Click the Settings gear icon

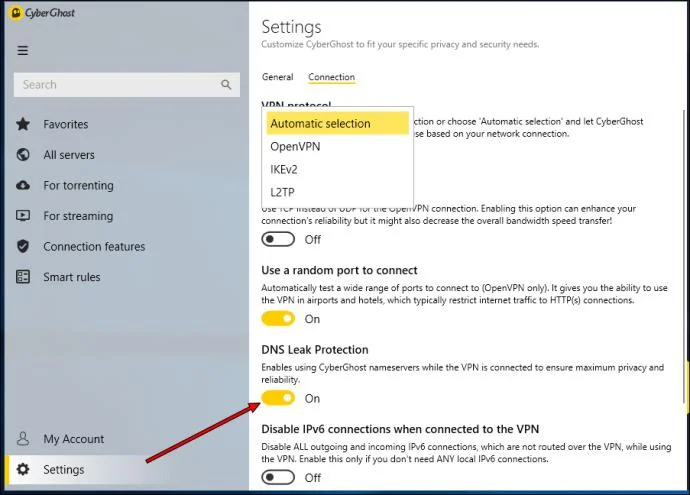(23, 469)
